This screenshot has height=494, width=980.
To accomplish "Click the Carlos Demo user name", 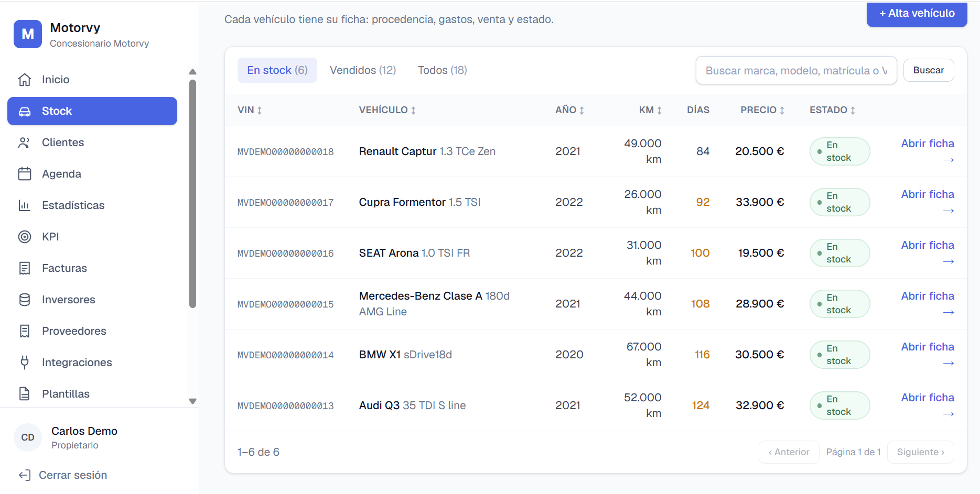I will 84,431.
